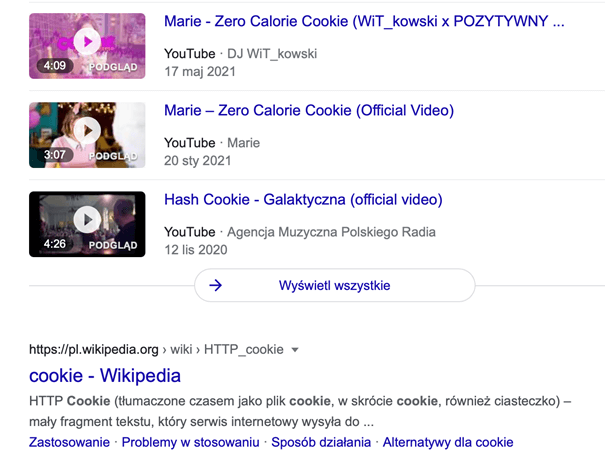Click the arrow icon beside Wyświetl wszystkie
The height and width of the screenshot is (472, 605).
point(215,285)
